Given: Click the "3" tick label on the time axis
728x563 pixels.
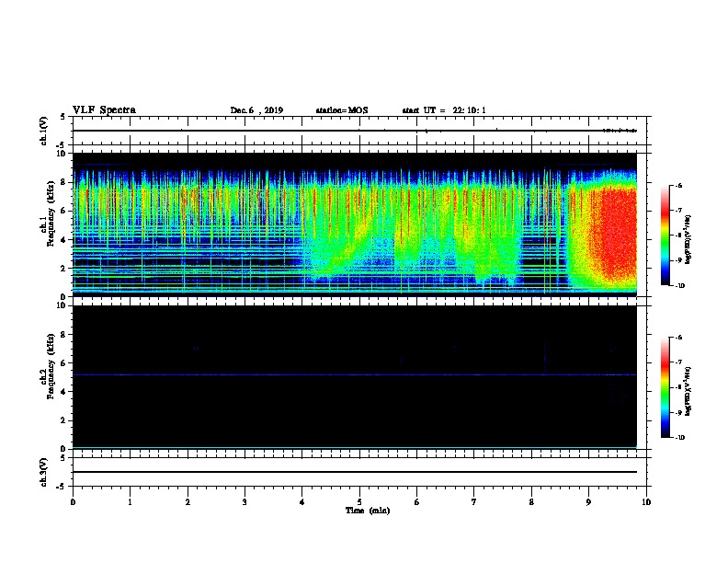Looking at the screenshot, I should [245, 502].
